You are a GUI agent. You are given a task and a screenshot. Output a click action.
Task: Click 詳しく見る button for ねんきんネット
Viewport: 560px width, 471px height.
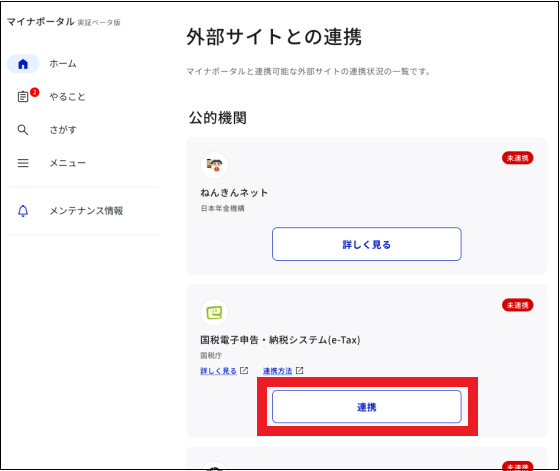[x=367, y=244]
